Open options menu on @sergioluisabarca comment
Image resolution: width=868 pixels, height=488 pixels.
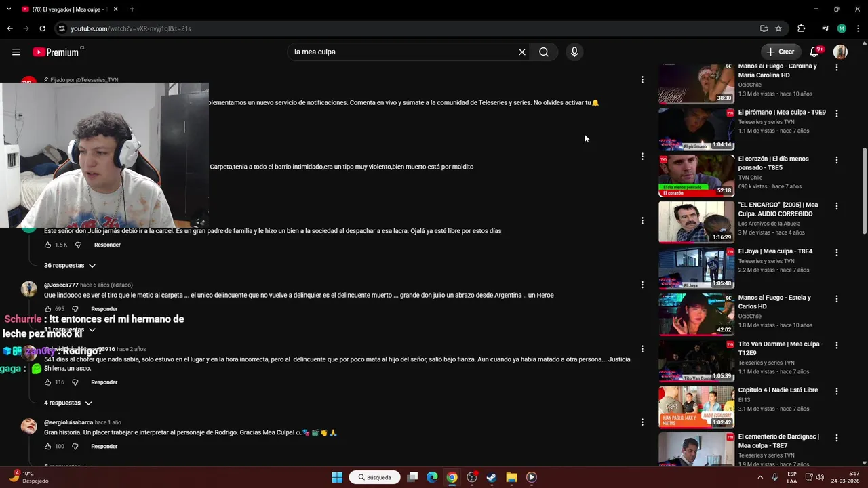[642, 422]
